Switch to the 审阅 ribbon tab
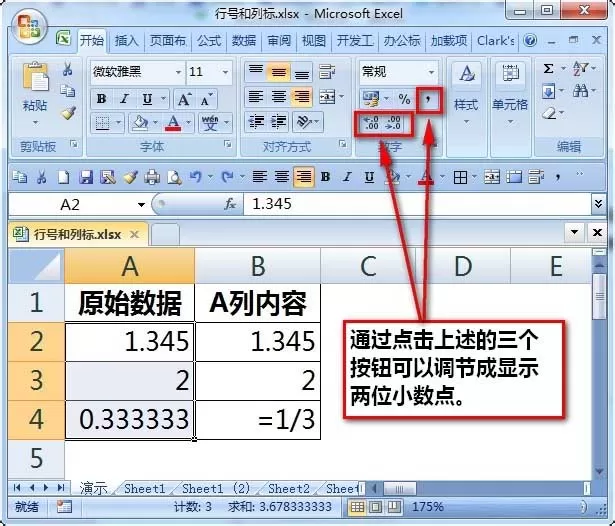 (x=279, y=41)
